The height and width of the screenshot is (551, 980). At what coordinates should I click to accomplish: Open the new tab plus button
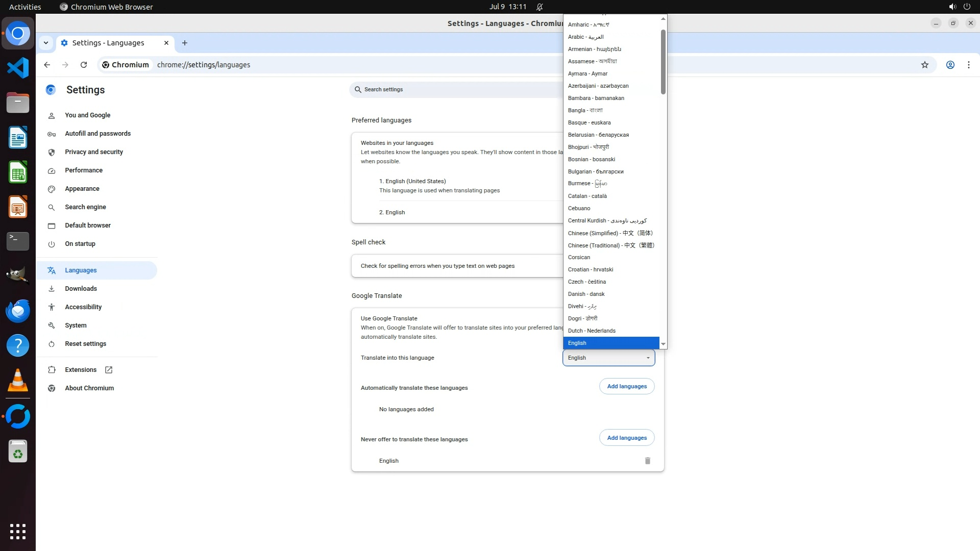185,43
